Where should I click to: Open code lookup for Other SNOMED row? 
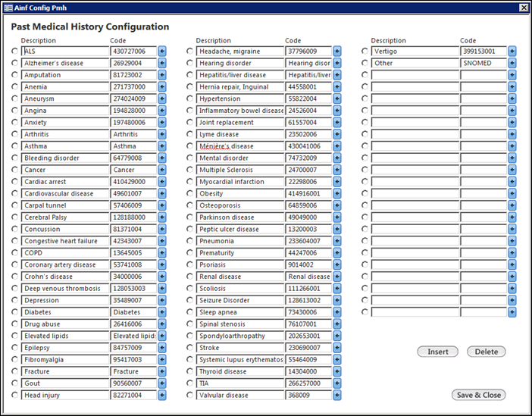pyautogui.click(x=512, y=63)
